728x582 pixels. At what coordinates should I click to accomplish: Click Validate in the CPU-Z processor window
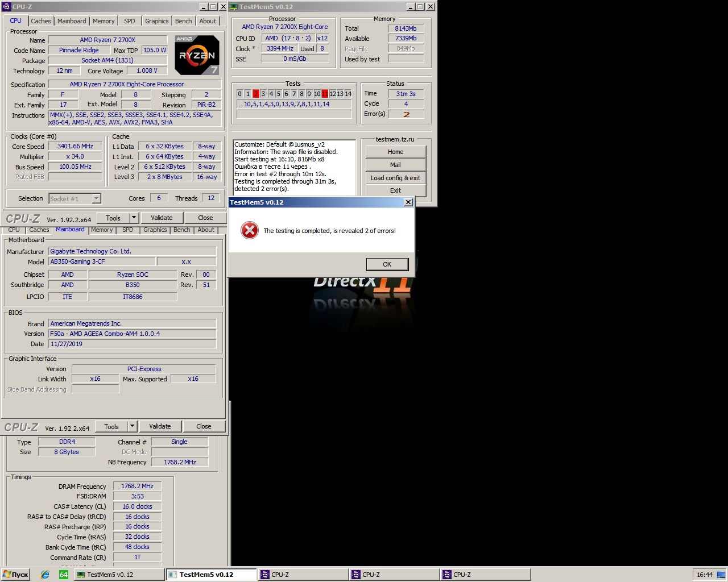click(162, 218)
